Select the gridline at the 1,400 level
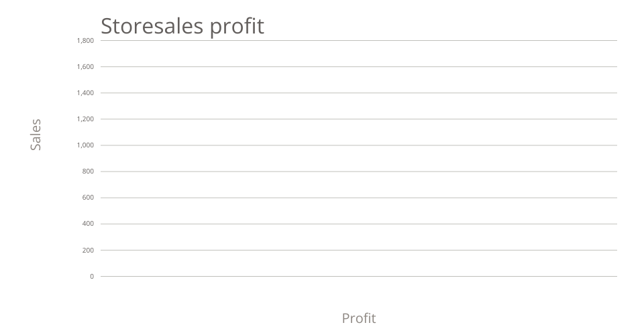This screenshot has height=335, width=644. point(359,92)
